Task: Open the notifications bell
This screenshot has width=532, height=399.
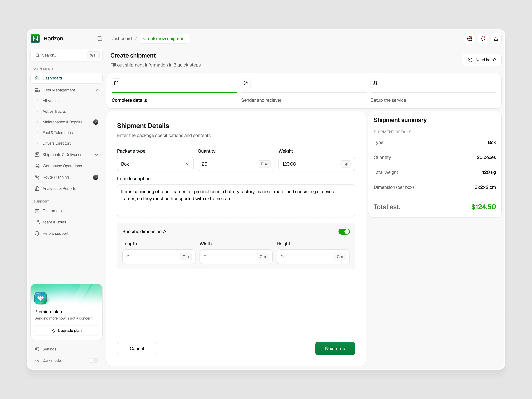Action: coord(483,38)
